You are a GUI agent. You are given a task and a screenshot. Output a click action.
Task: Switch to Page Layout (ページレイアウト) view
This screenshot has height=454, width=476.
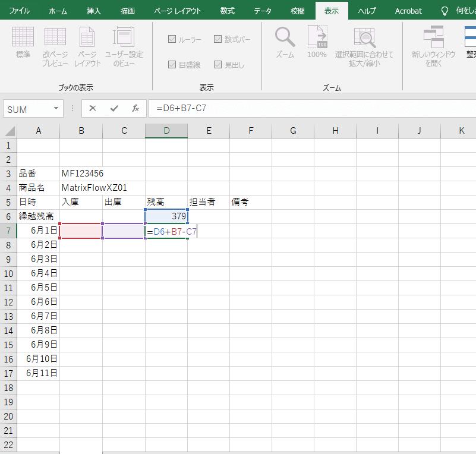point(87,46)
